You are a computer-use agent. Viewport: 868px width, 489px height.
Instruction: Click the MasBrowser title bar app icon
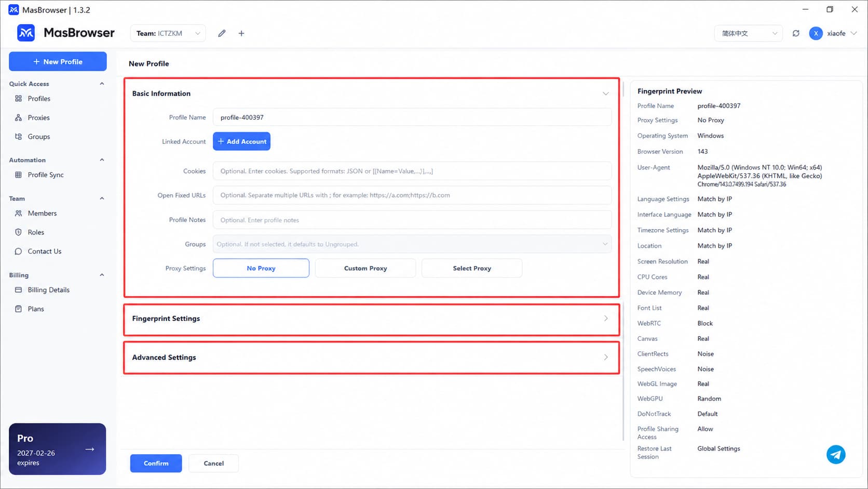click(13, 10)
